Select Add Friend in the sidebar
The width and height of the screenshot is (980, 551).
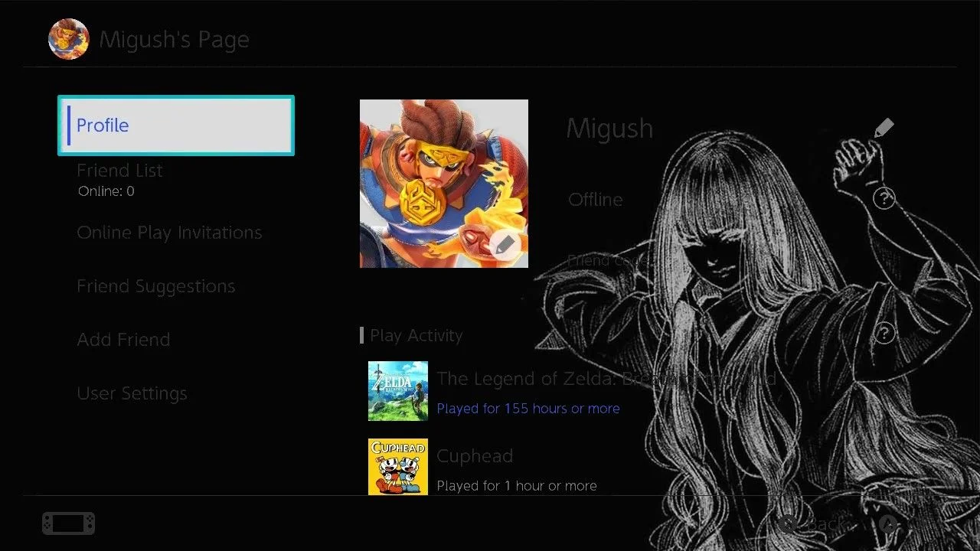123,340
